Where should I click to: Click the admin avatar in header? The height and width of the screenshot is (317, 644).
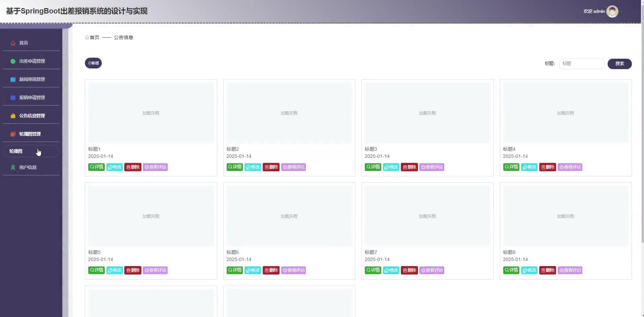pyautogui.click(x=612, y=11)
